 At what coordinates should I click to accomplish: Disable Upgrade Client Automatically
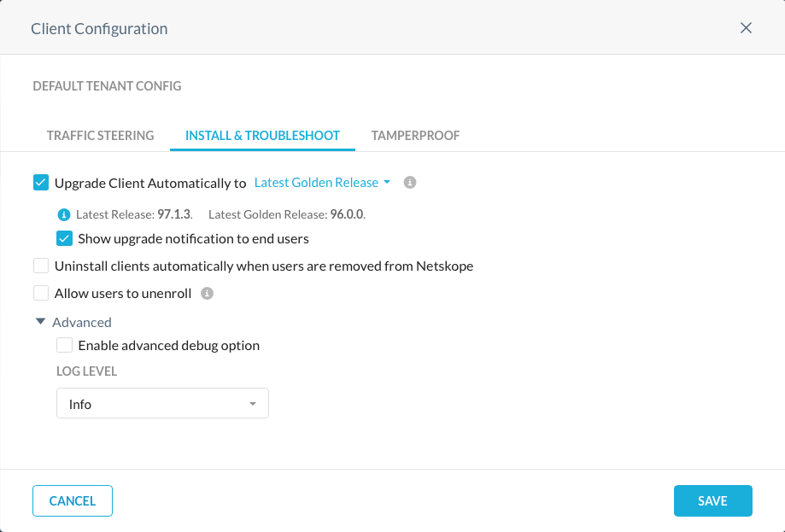40,182
